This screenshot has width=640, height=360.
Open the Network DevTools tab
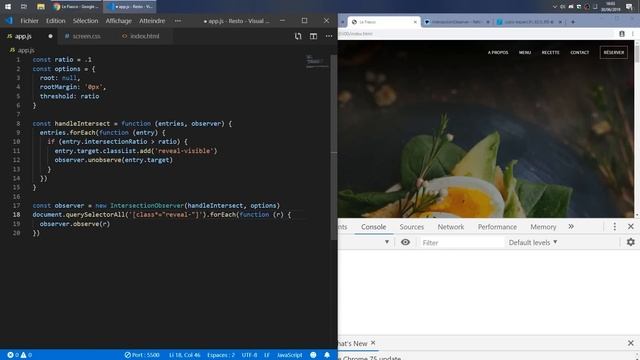pos(451,227)
